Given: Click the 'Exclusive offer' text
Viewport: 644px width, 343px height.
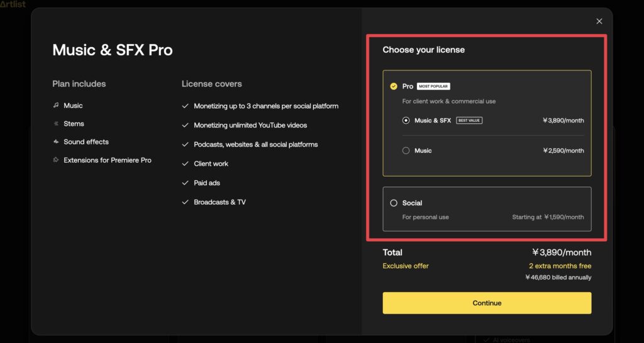Looking at the screenshot, I should tap(406, 266).
